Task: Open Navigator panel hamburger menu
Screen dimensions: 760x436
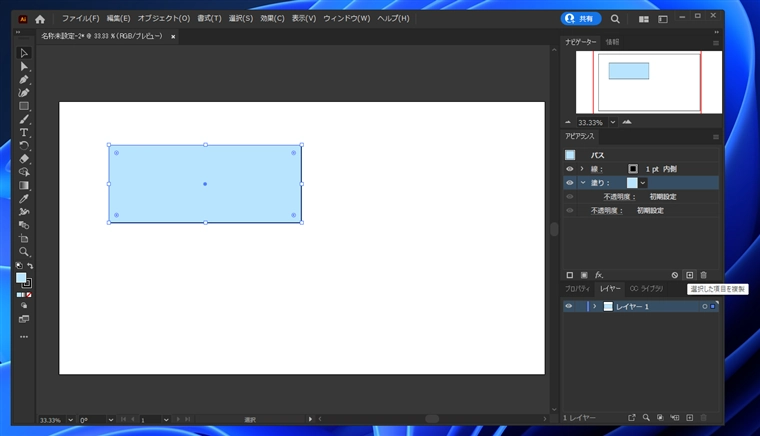Action: coord(715,43)
